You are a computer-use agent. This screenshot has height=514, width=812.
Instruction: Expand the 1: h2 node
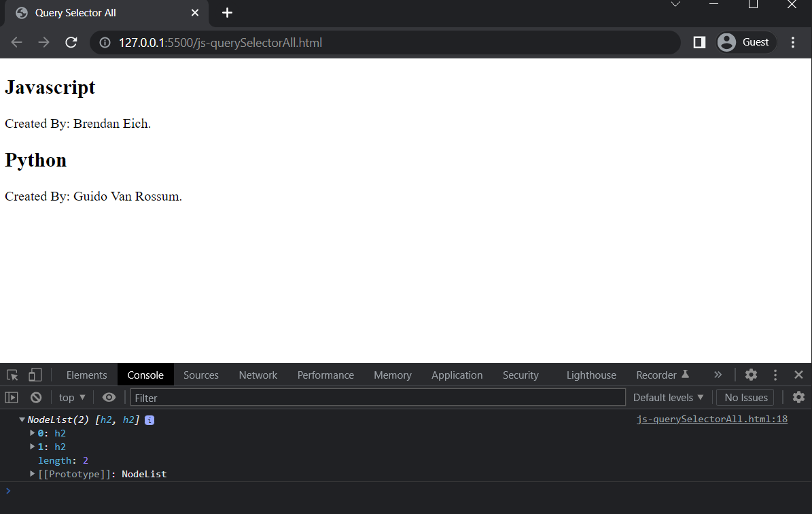click(x=32, y=446)
